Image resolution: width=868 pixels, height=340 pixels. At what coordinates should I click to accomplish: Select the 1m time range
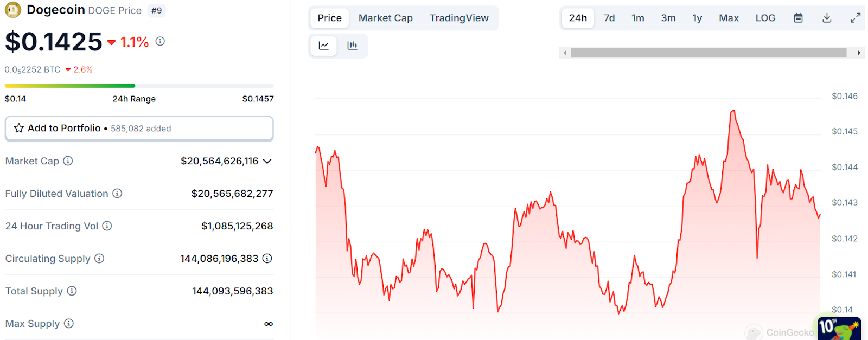click(x=638, y=18)
